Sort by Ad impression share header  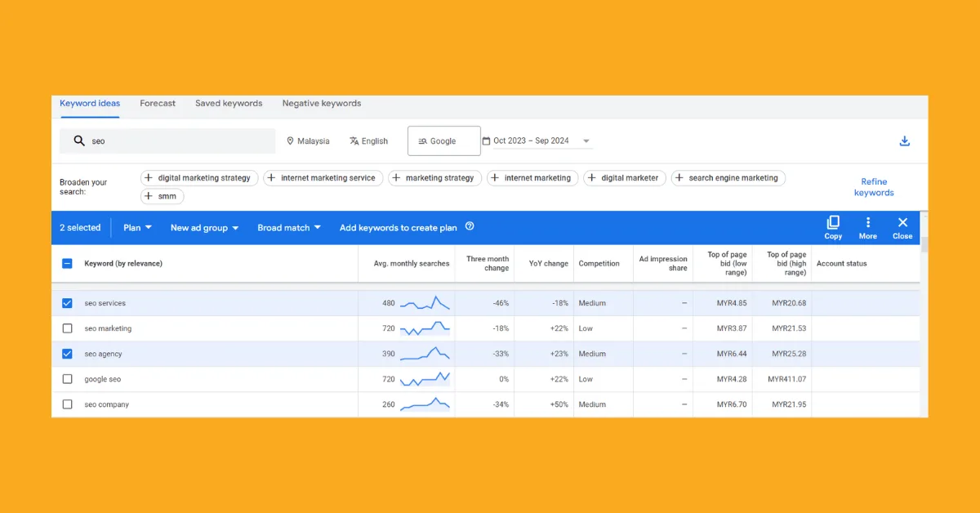pos(663,264)
